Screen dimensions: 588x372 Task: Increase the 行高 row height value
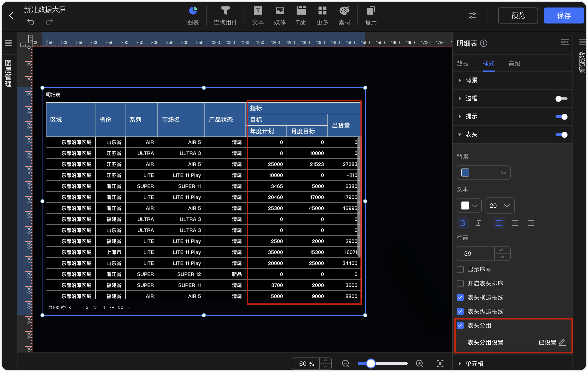[502, 250]
